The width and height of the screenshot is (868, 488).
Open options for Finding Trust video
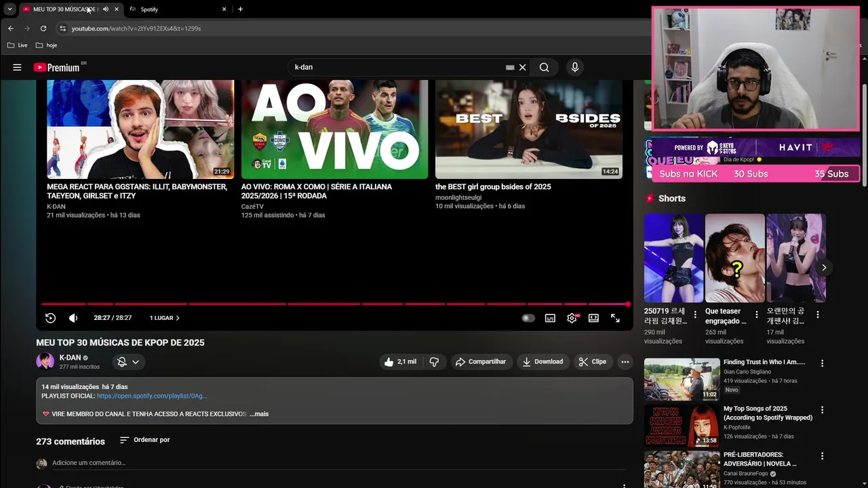pyautogui.click(x=822, y=363)
